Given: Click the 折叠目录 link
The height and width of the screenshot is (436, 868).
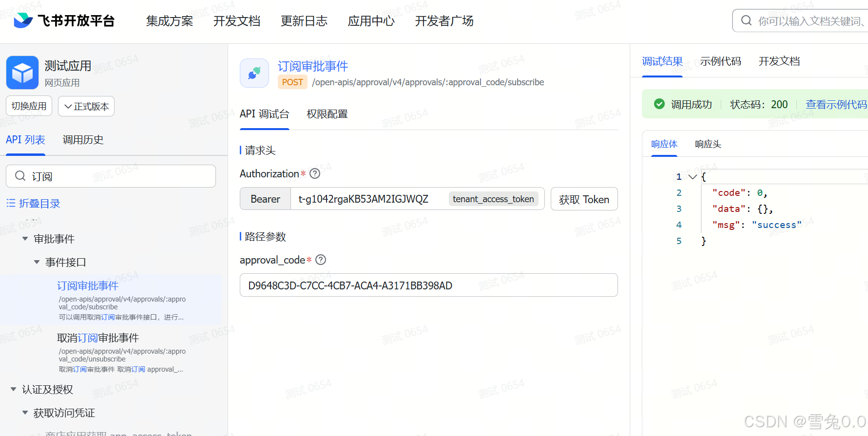Looking at the screenshot, I should (39, 203).
